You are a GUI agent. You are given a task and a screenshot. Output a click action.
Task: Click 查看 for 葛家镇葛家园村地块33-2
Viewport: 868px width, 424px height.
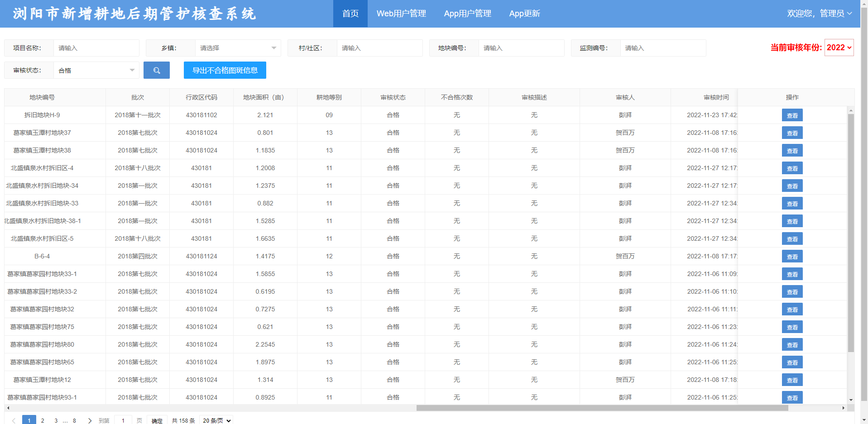[792, 292]
